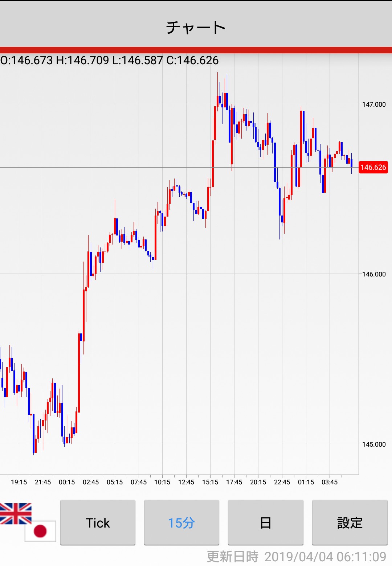This screenshot has height=566, width=392.
Task: Open the 設定 settings button
Action: click(350, 522)
